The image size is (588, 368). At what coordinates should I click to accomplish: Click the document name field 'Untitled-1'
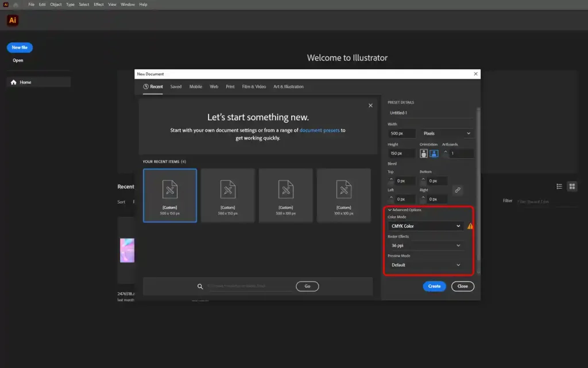click(x=431, y=113)
